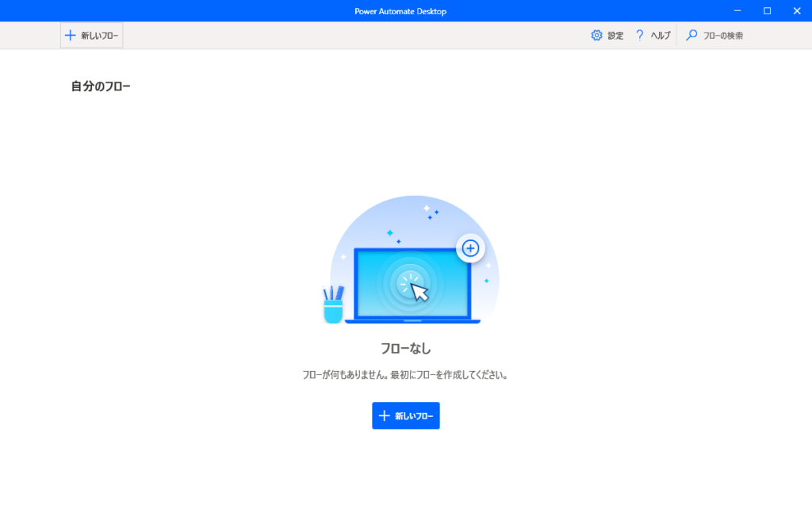
Task: Click the フローの検索 search field
Action: click(x=714, y=35)
